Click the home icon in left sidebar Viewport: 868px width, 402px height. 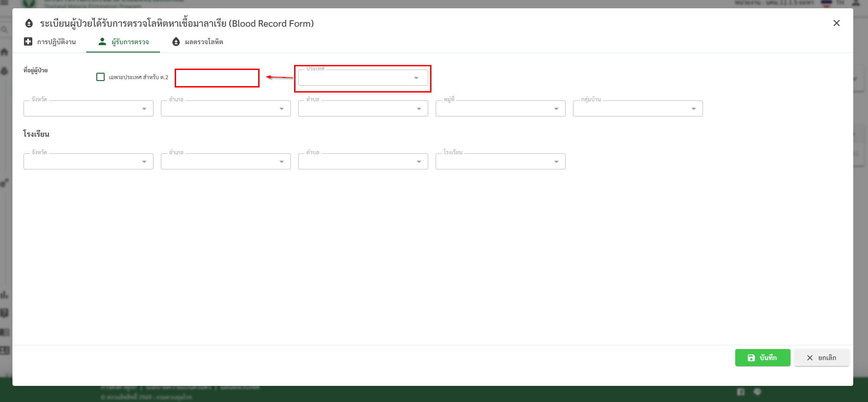tap(5, 52)
